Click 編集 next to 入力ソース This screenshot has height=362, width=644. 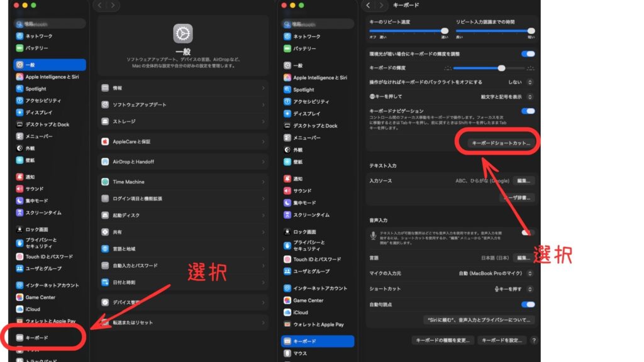[525, 180]
